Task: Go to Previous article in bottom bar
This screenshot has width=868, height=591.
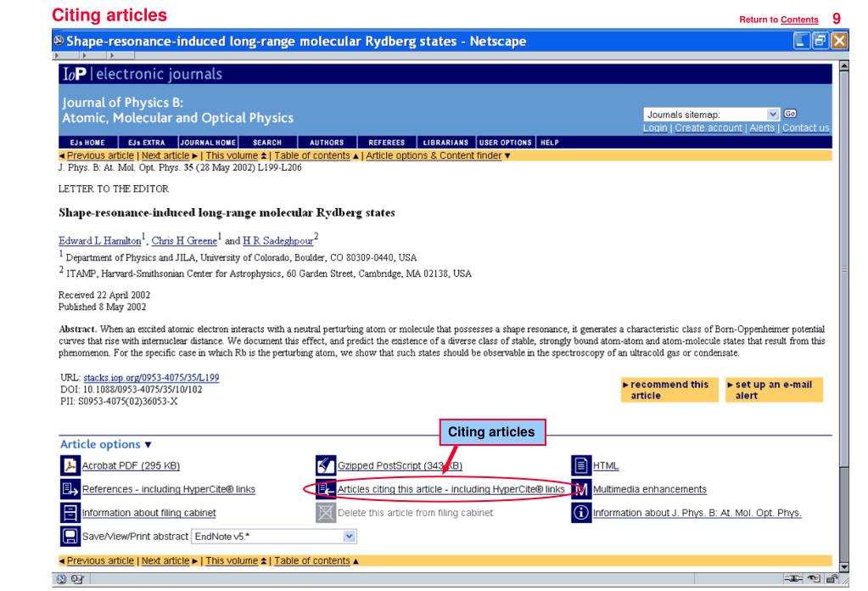Action: pyautogui.click(x=99, y=560)
